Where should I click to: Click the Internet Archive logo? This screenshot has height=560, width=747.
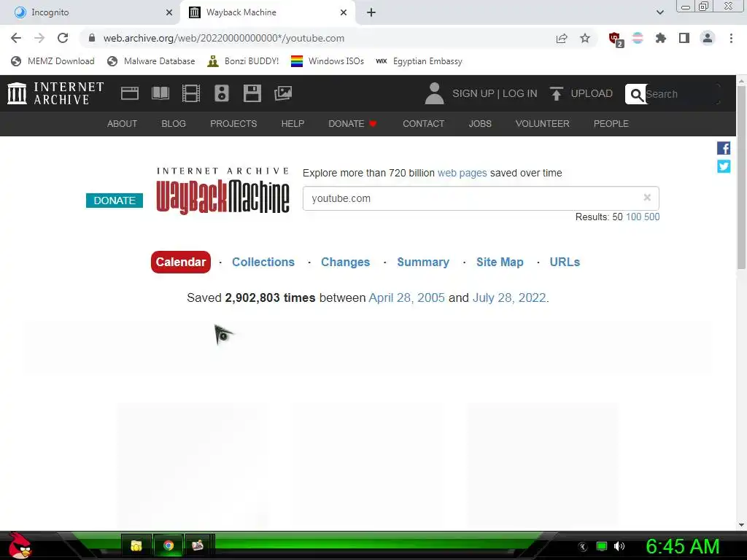click(x=55, y=93)
